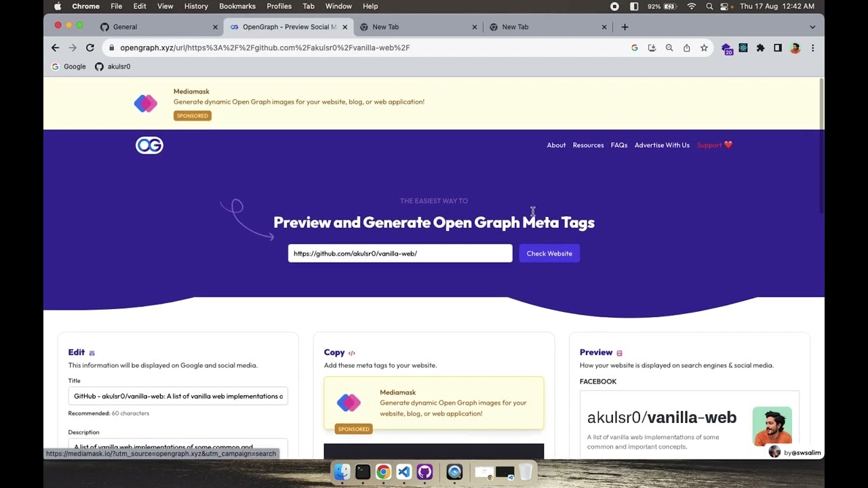Open Chrome three-dot menu
Image resolution: width=868 pixels, height=488 pixels.
pos(812,47)
